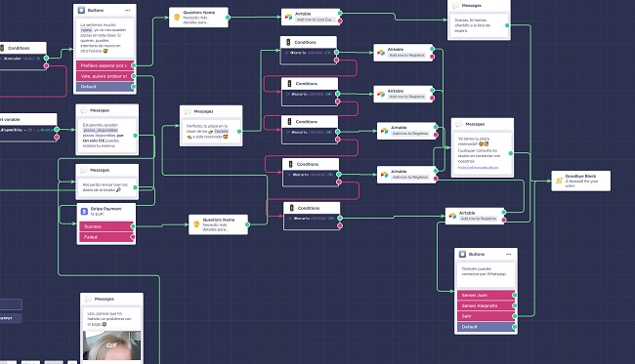The image size is (635, 364).
Task: Select the 'Salir' button option
Action: 486,316
